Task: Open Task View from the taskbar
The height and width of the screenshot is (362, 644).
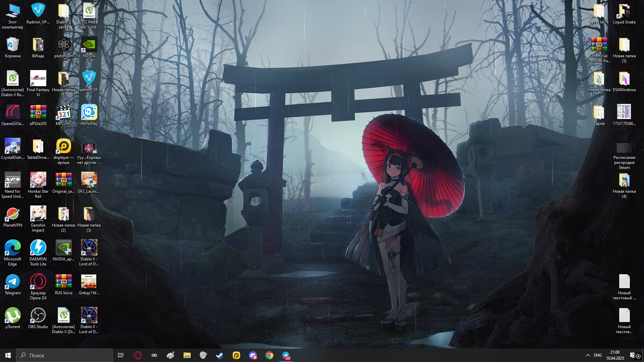Action: click(x=121, y=355)
